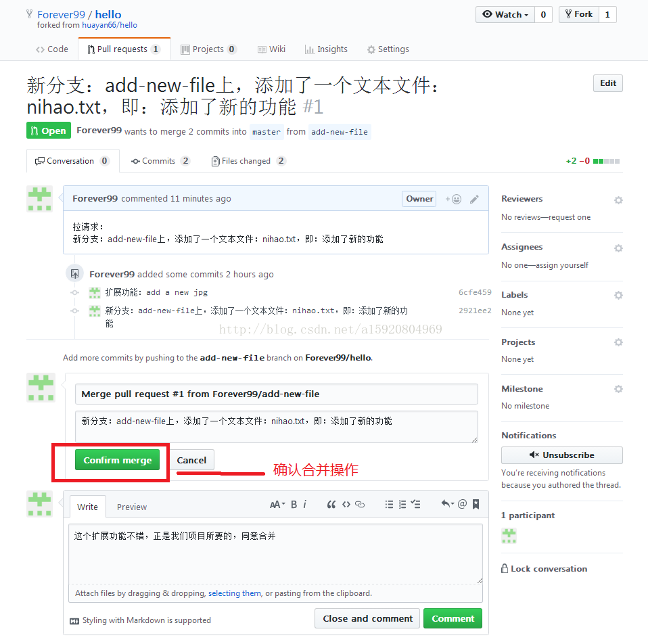Click the Watch count 0

click(543, 14)
